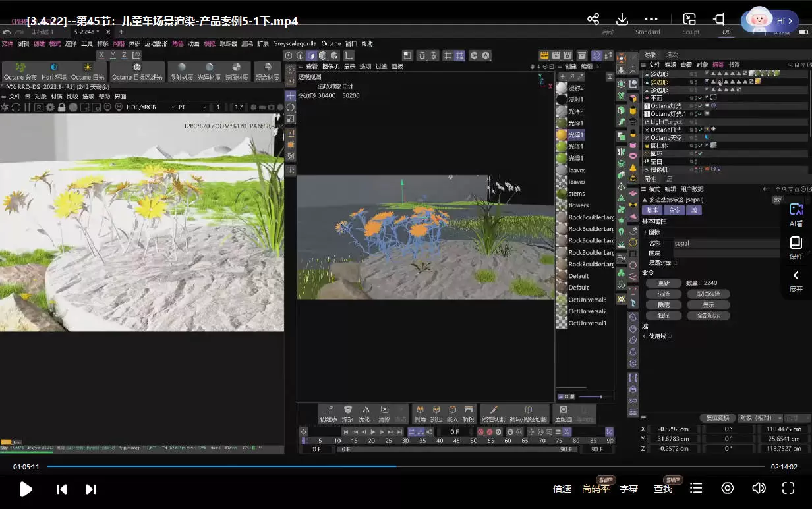
Task: Switch to the 命令 attribute tab
Action: coord(674,210)
